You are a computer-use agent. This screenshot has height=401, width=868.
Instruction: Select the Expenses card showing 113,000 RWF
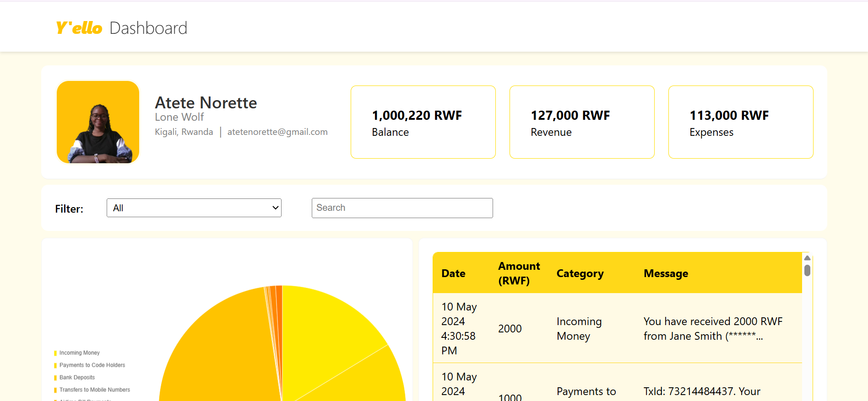[x=741, y=122]
